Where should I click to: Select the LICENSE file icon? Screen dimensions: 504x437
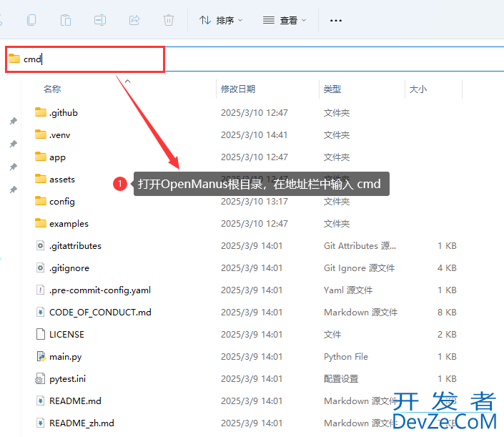[41, 335]
